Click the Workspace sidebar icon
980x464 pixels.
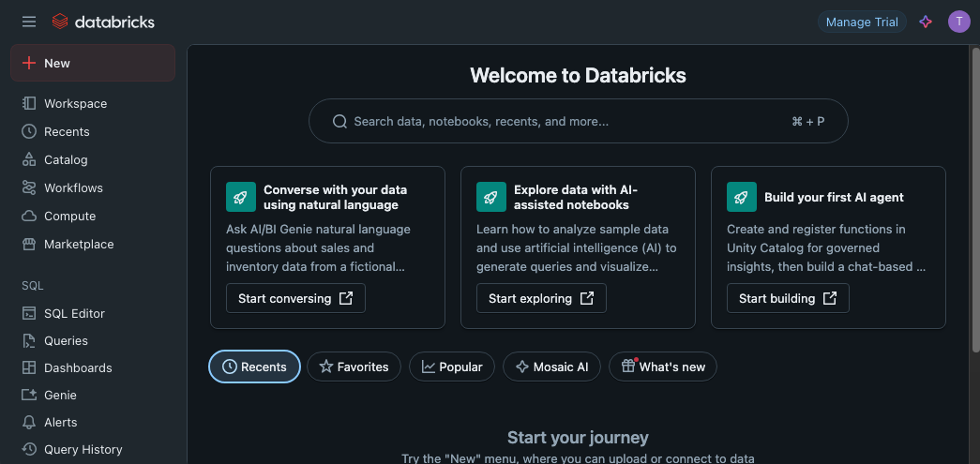point(29,103)
